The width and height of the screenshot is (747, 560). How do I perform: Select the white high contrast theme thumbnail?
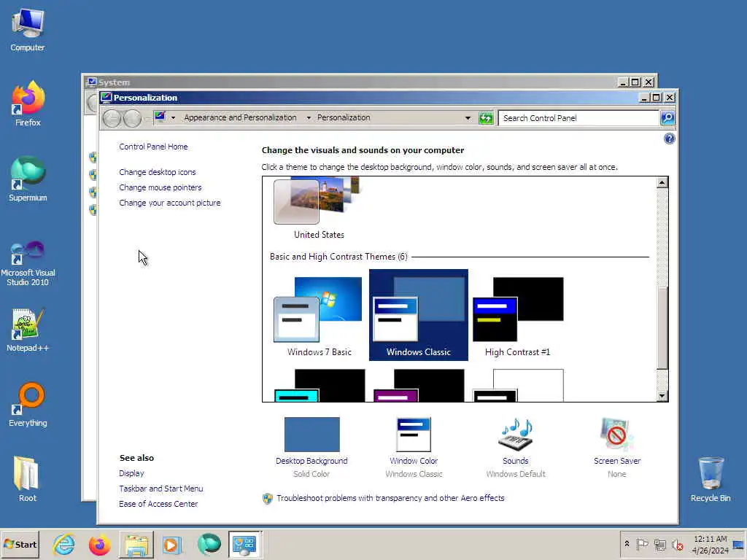[x=518, y=385]
